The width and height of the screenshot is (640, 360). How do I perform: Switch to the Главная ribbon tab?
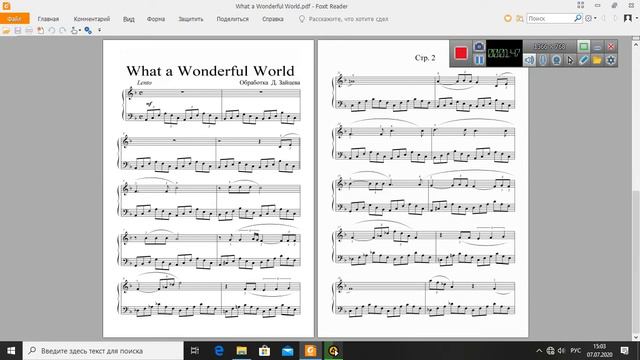tap(48, 19)
